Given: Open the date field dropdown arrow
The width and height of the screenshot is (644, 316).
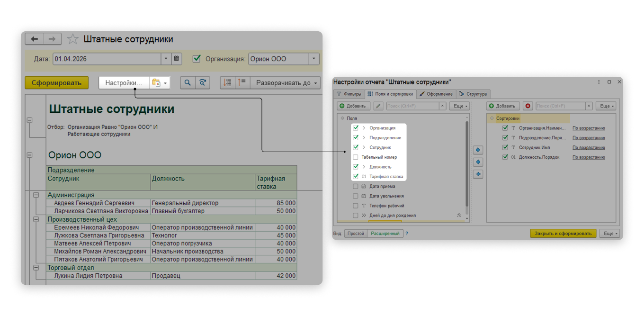Looking at the screenshot, I should click(x=166, y=59).
